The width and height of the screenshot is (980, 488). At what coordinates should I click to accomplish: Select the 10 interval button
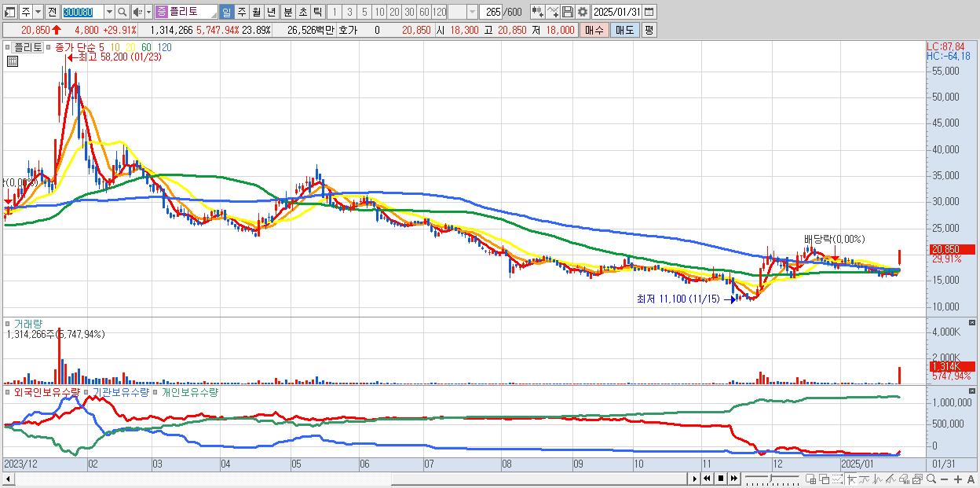tap(379, 13)
